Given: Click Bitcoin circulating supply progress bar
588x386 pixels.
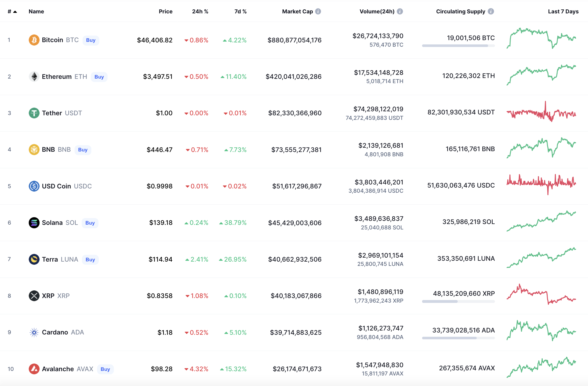Looking at the screenshot, I should pyautogui.click(x=458, y=46).
